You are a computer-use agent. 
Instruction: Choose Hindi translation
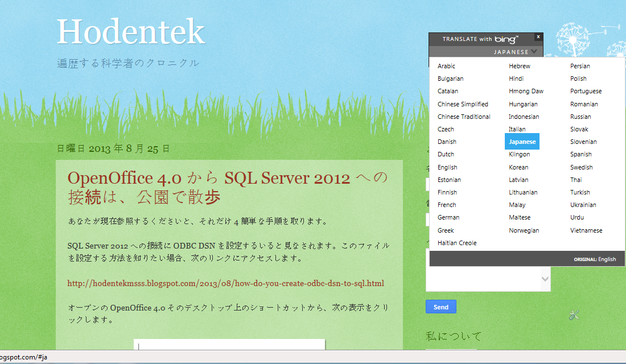point(516,78)
